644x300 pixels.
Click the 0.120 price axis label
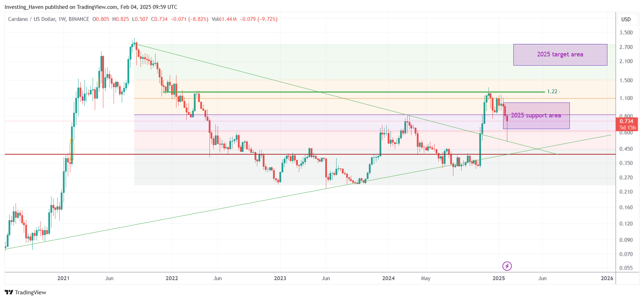[626, 224]
